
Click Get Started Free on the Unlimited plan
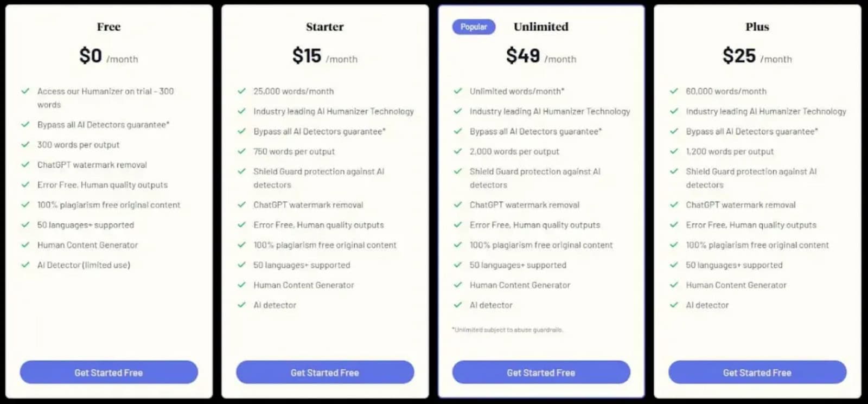540,373
